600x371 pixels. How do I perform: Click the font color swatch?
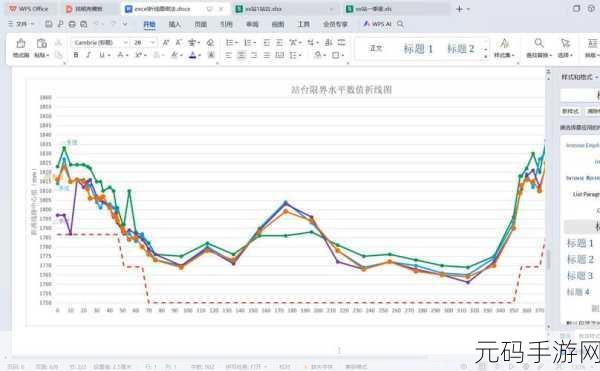(192, 55)
